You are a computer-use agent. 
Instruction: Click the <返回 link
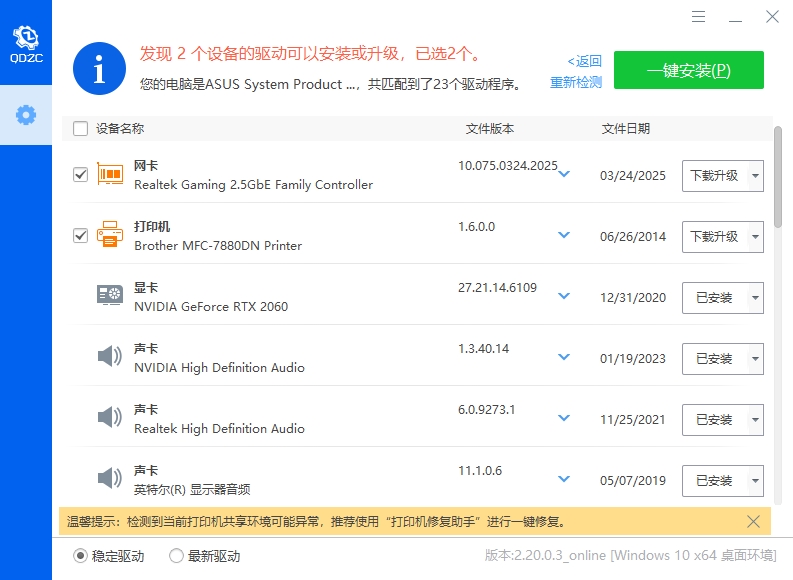pos(585,61)
